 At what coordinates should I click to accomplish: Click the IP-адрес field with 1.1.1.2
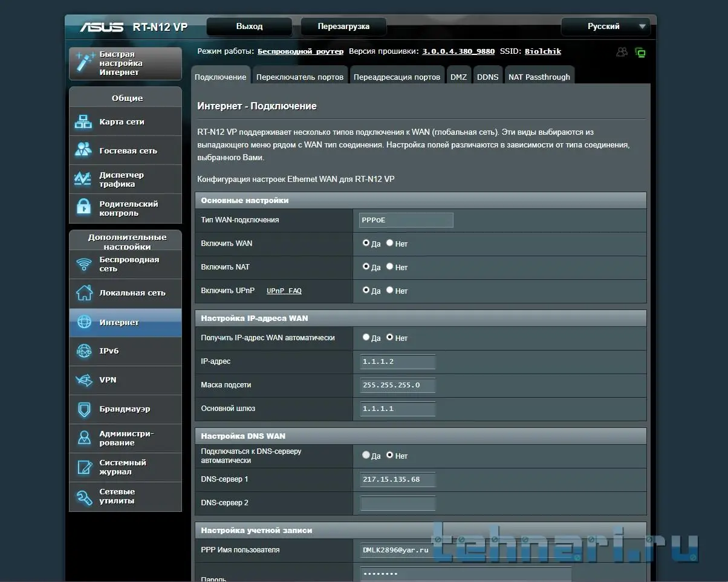coord(398,361)
